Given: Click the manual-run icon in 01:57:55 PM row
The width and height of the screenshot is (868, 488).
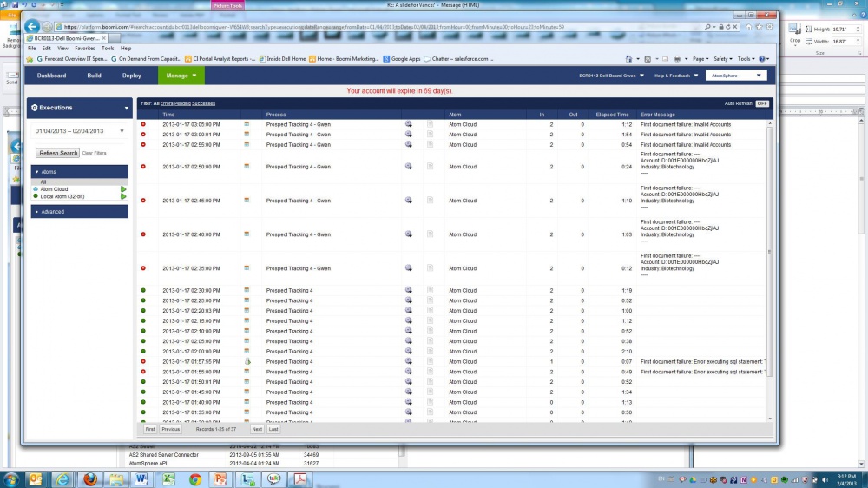Looking at the screenshot, I should (247, 361).
